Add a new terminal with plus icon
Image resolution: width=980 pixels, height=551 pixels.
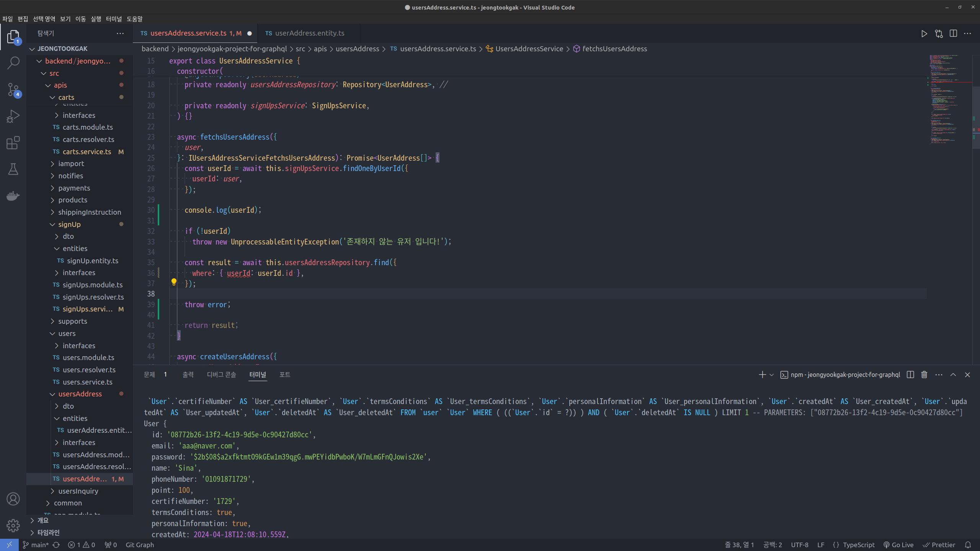tap(762, 375)
